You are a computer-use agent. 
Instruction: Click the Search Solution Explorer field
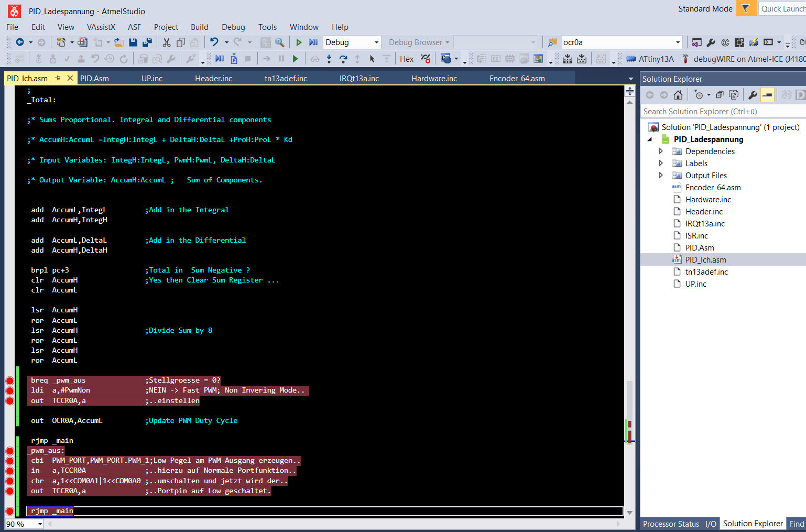coord(723,112)
